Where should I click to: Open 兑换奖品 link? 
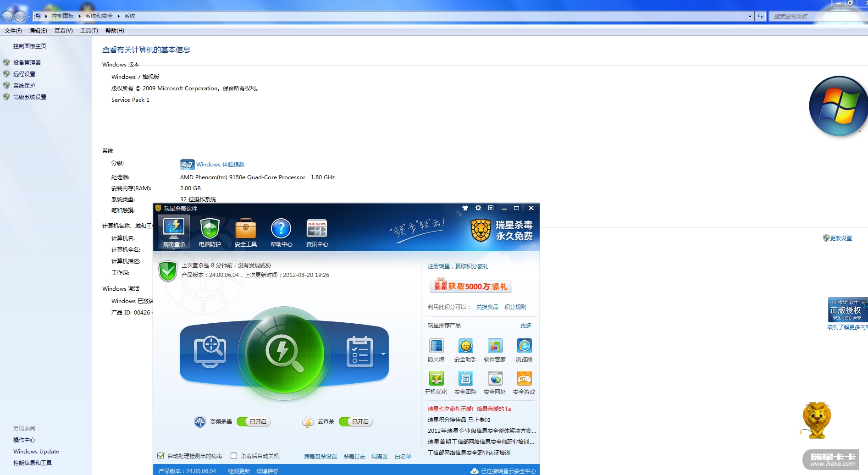coord(487,307)
